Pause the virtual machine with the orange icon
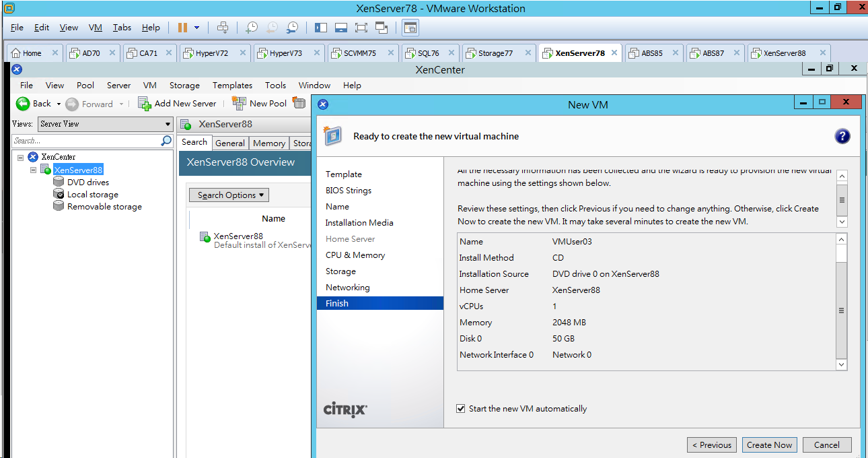Image resolution: width=868 pixels, height=458 pixels. click(182, 28)
